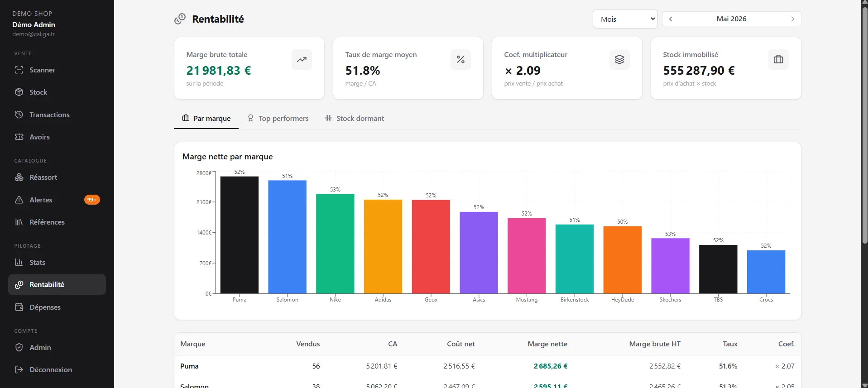
Task: Click the briefcase icon on Stock immobilisé card
Action: tap(778, 59)
